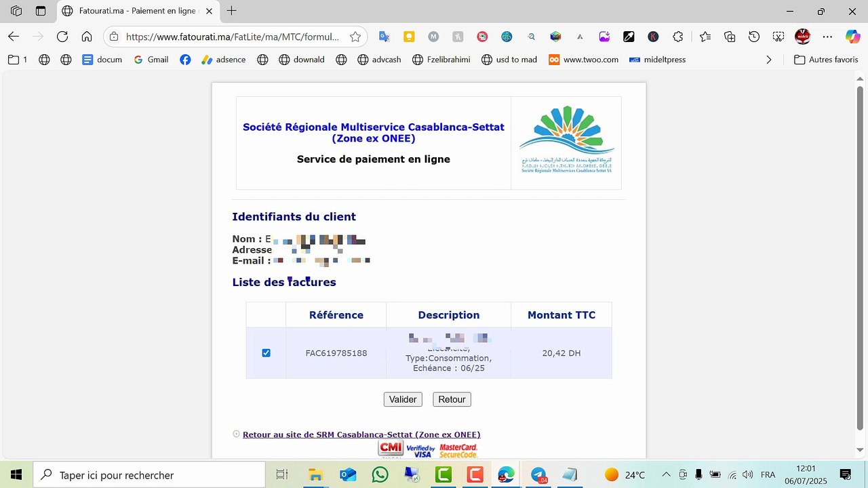Reload the Fatourati page
Image resolution: width=868 pixels, height=488 pixels.
[x=62, y=37]
